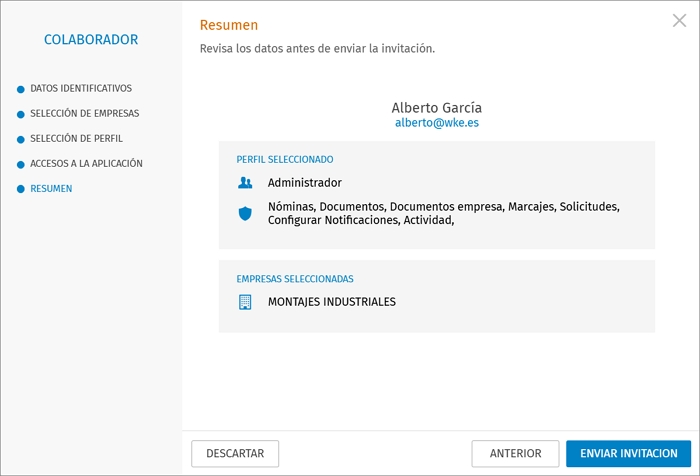
Task: Click the name Alberto García
Action: (437, 108)
